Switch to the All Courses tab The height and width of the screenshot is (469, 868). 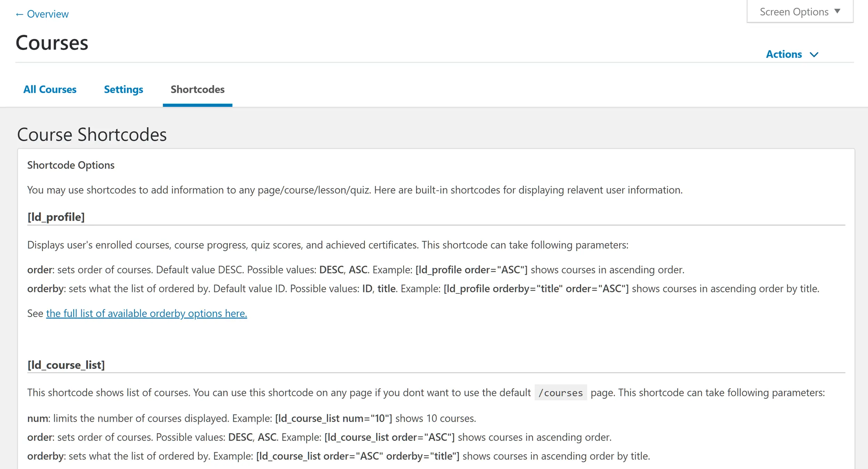coord(50,89)
